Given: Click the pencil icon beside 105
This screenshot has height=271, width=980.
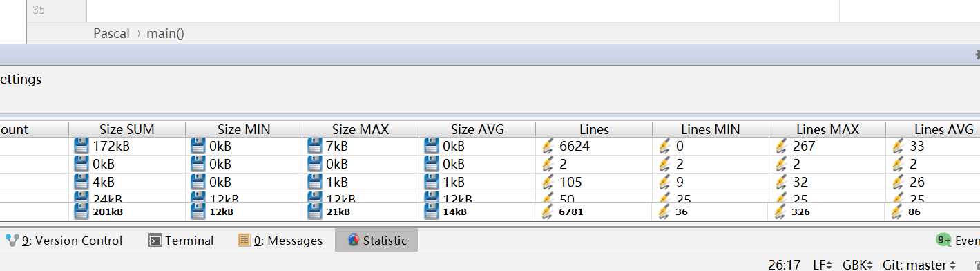Looking at the screenshot, I should pos(548,182).
